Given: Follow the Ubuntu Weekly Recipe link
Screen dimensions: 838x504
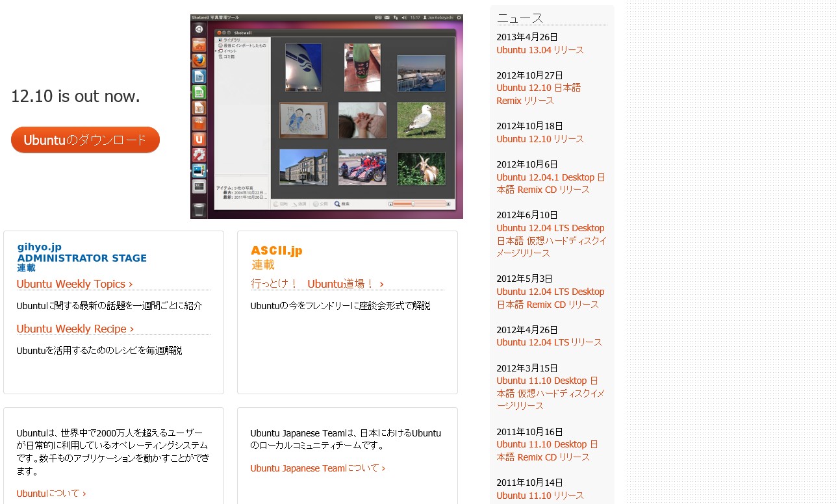Looking at the screenshot, I should pyautogui.click(x=75, y=329).
